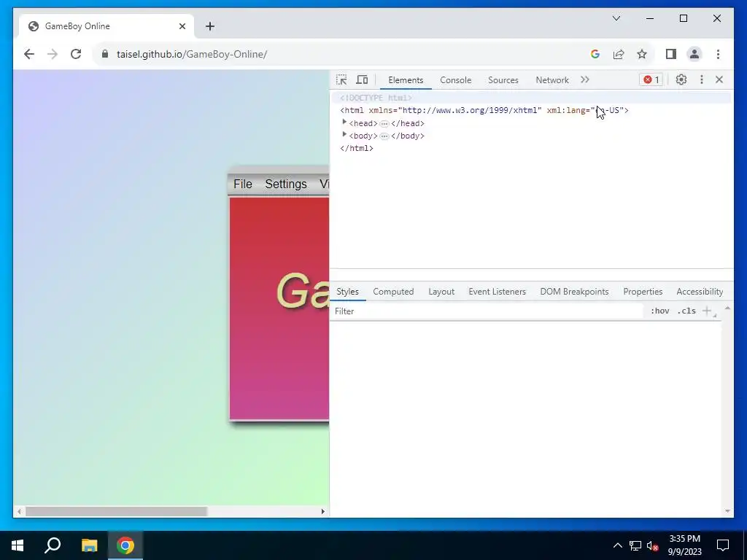Click the page horizontal scrollbar thumb
747x560 pixels.
[116, 511]
